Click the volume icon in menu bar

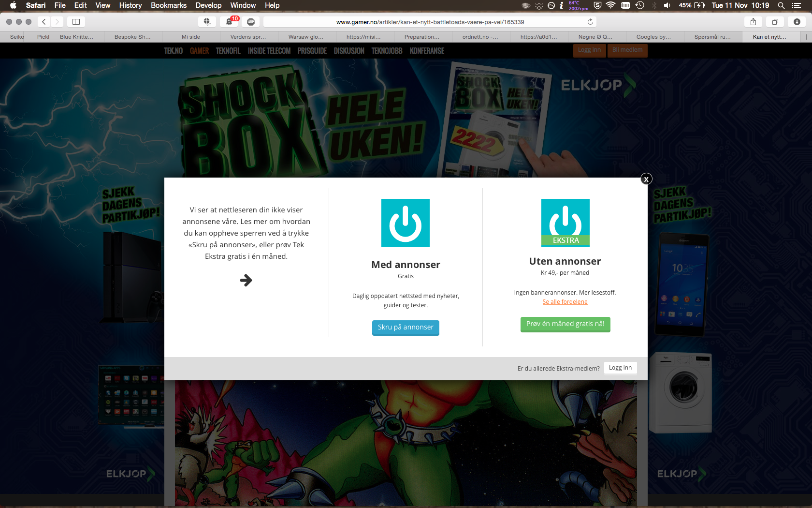coord(667,5)
